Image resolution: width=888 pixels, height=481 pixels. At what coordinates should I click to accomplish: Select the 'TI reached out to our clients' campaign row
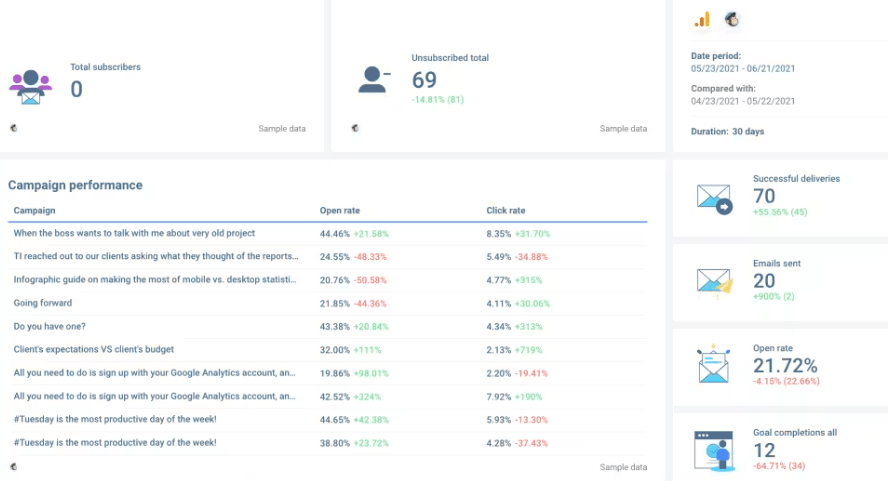(327, 257)
